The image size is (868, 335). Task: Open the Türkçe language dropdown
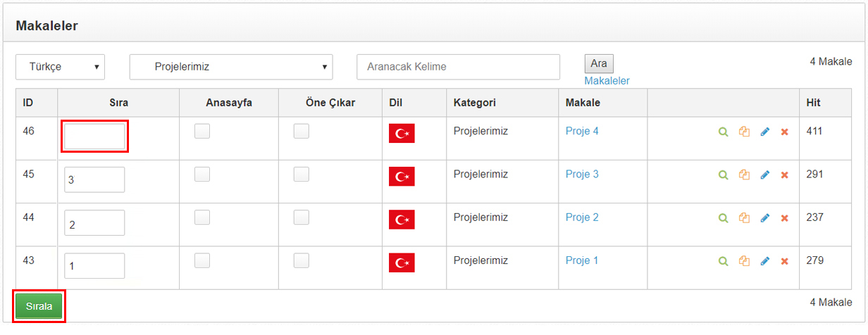60,67
